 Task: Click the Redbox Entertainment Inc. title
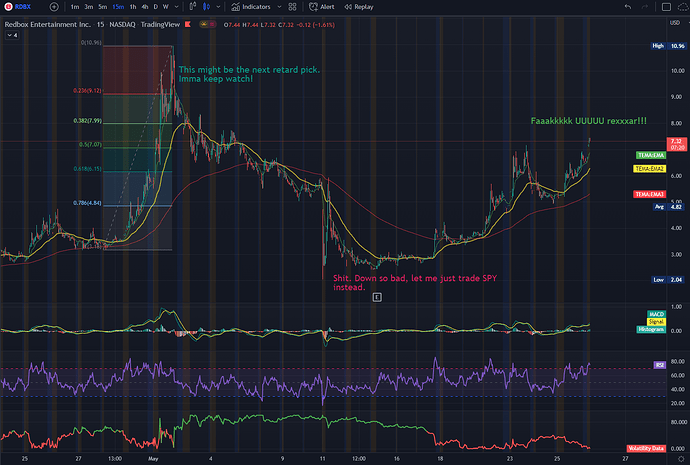tap(47, 24)
